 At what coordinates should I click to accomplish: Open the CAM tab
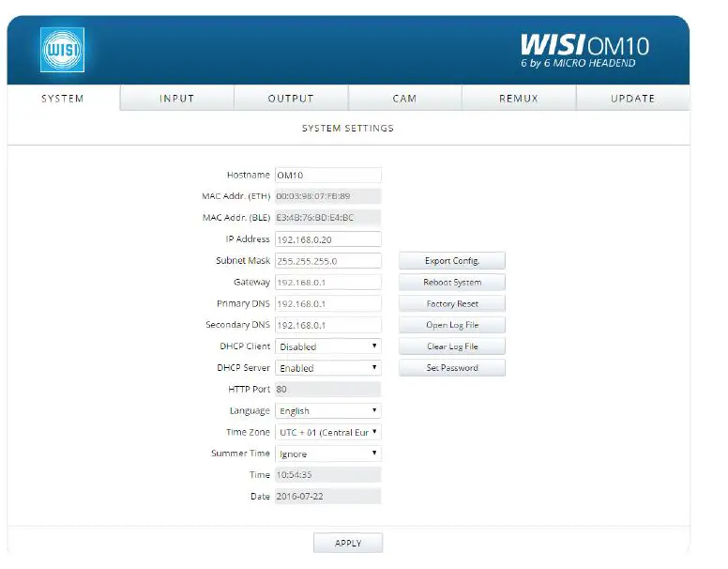coord(405,98)
